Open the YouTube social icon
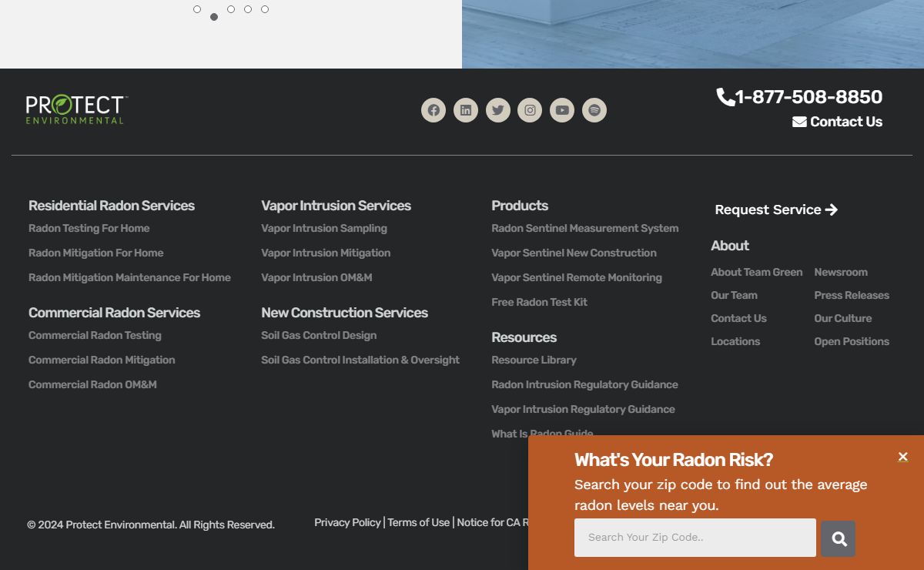This screenshot has width=924, height=570. pyautogui.click(x=562, y=110)
